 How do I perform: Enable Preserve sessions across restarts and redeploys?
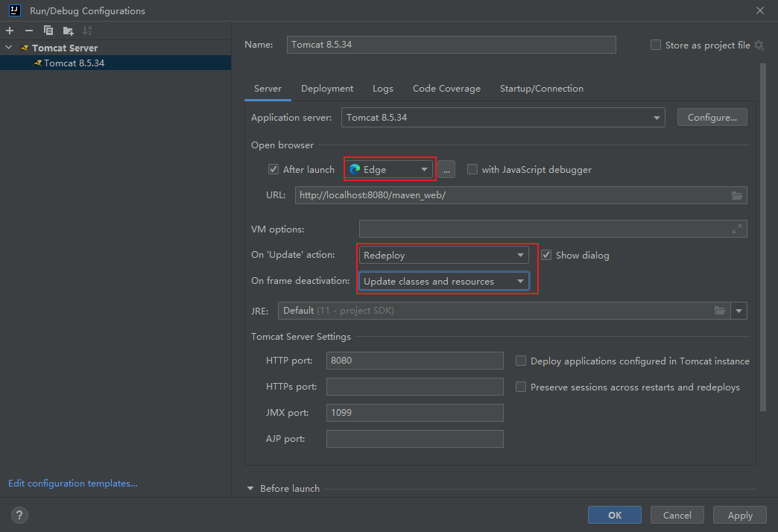pos(520,387)
